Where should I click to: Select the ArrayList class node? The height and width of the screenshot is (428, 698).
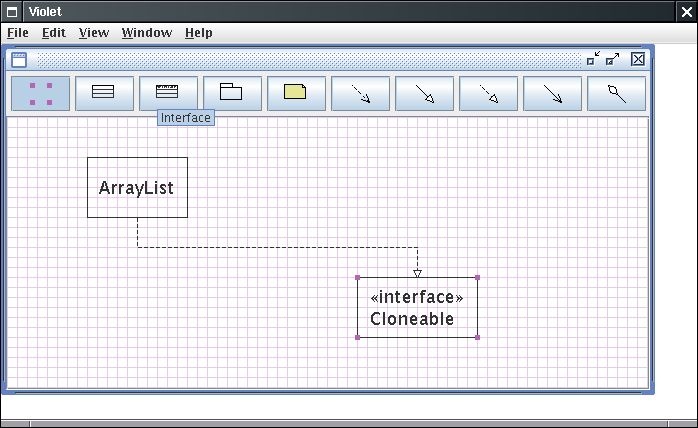point(137,188)
